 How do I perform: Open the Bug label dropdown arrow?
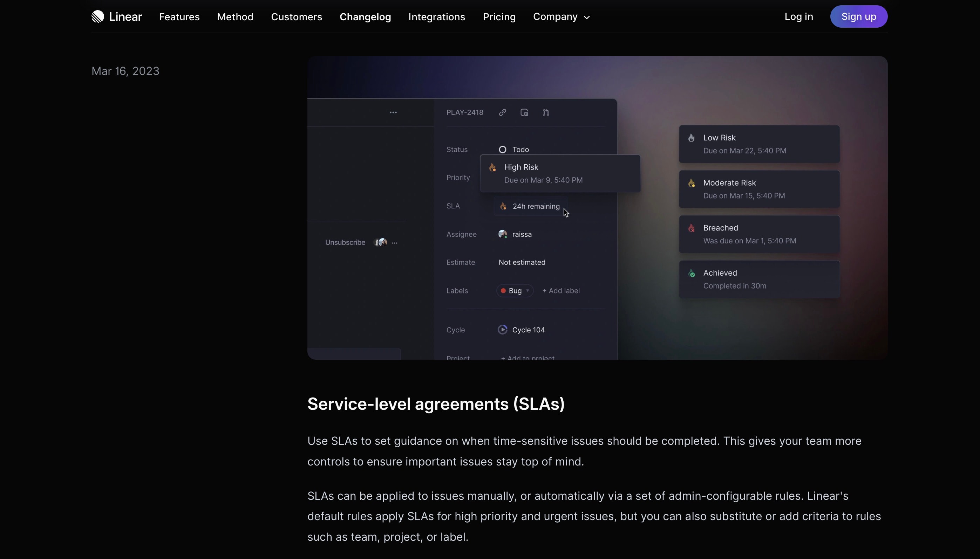[528, 291]
